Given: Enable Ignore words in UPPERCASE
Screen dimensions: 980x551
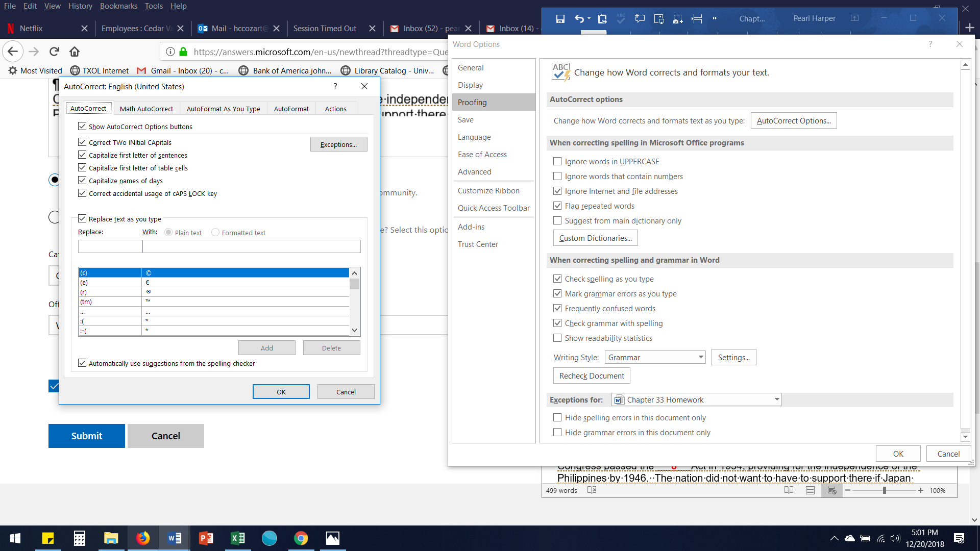Looking at the screenshot, I should tap(557, 161).
